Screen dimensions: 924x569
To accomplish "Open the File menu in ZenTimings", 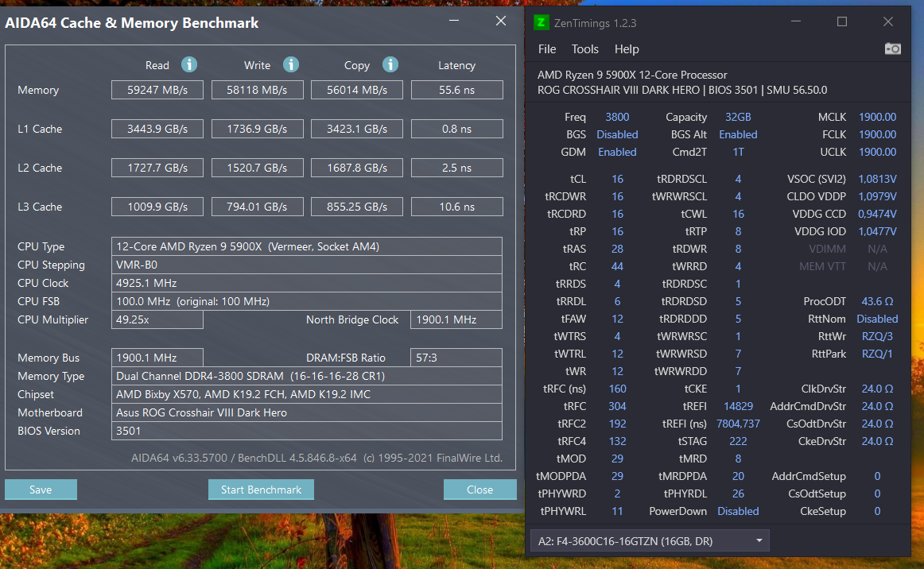I will (x=547, y=49).
